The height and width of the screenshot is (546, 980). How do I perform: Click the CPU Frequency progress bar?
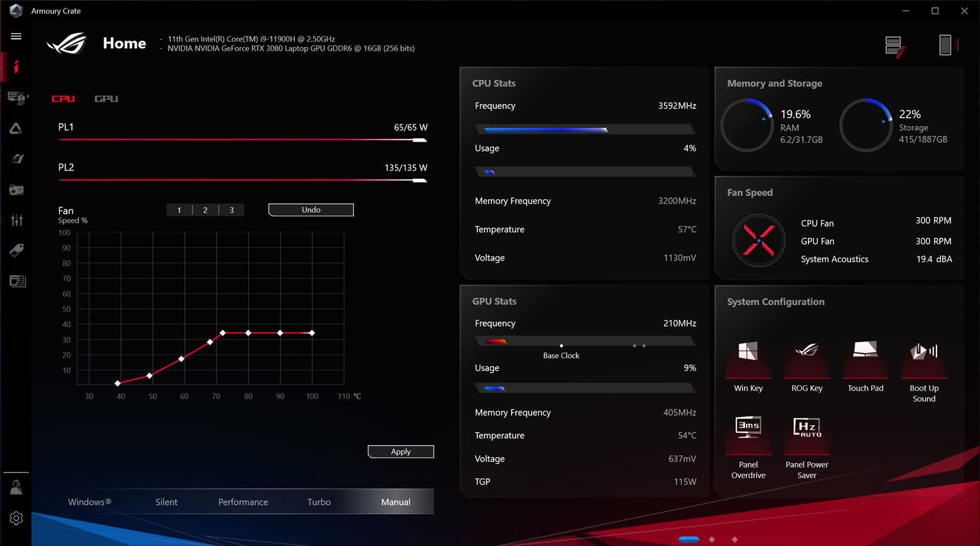(x=585, y=129)
